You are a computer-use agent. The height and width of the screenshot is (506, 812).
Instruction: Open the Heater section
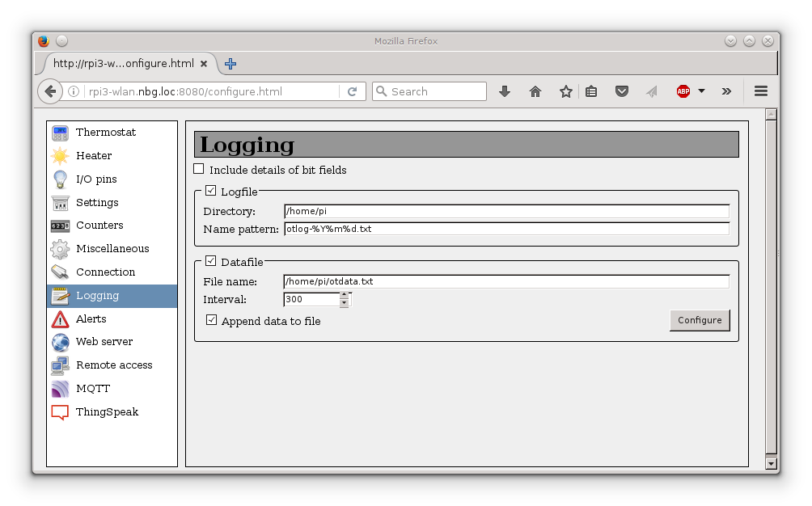point(94,156)
